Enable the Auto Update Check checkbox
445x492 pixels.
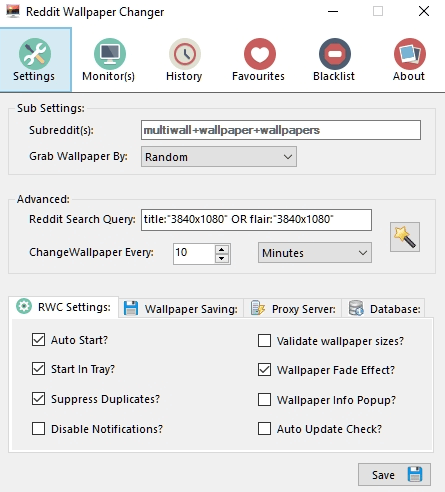(264, 429)
